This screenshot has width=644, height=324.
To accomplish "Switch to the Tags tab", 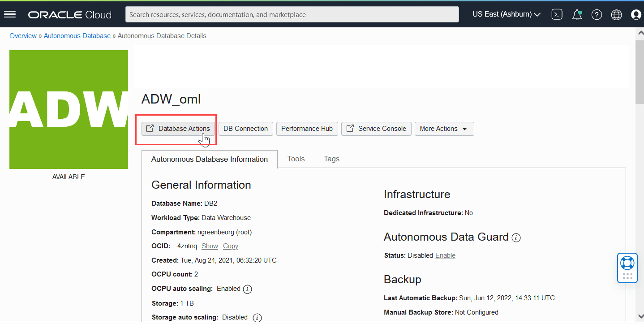I will tap(331, 159).
